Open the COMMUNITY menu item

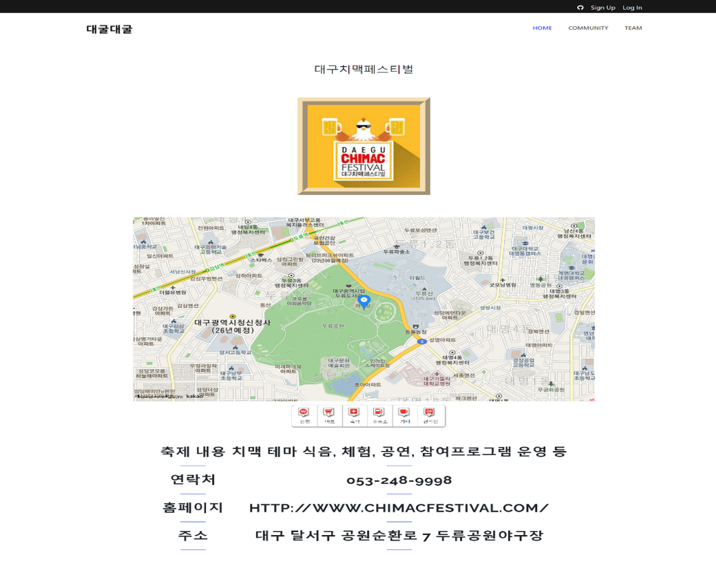point(588,28)
